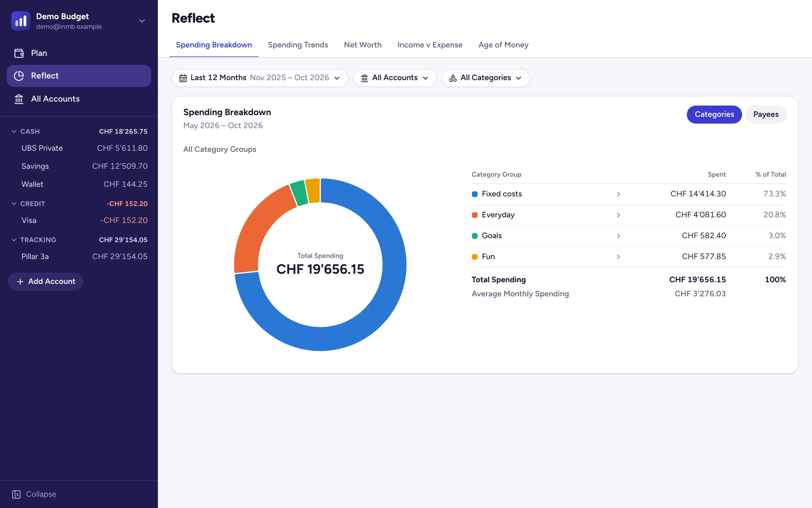This screenshot has width=812, height=508.
Task: Click the categories shapes icon in filter
Action: tap(453, 78)
